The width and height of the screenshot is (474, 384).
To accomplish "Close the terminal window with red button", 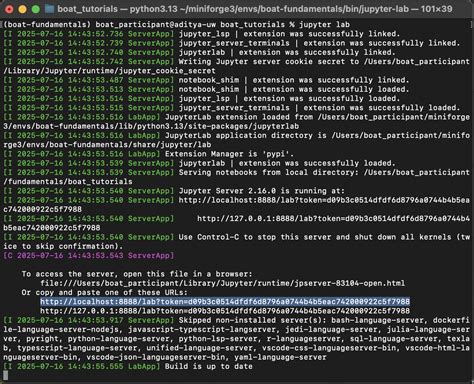I will (x=9, y=9).
